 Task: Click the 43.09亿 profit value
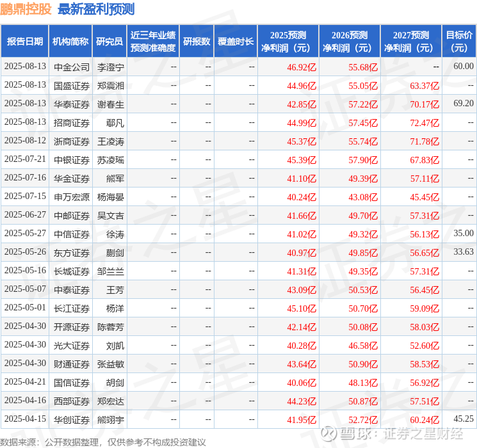(x=302, y=290)
